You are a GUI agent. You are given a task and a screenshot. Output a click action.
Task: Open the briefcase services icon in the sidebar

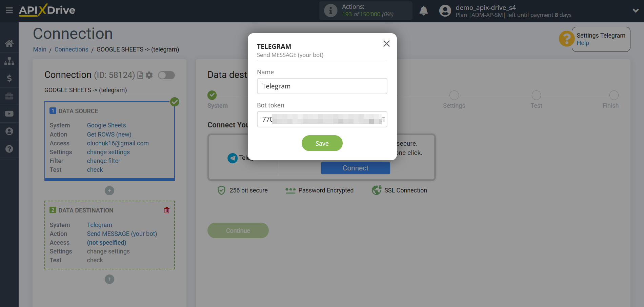click(x=9, y=96)
